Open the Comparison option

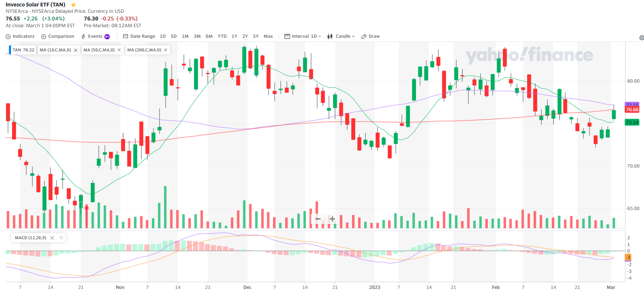57,36
